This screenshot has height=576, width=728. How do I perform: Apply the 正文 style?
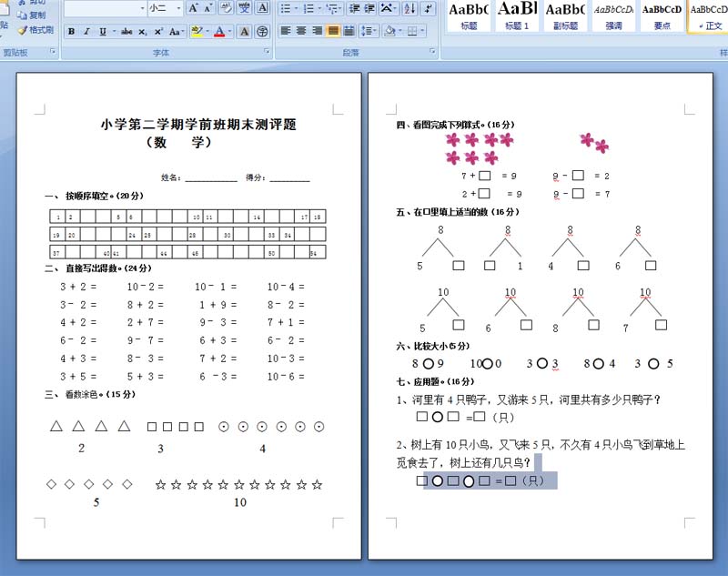(x=708, y=16)
